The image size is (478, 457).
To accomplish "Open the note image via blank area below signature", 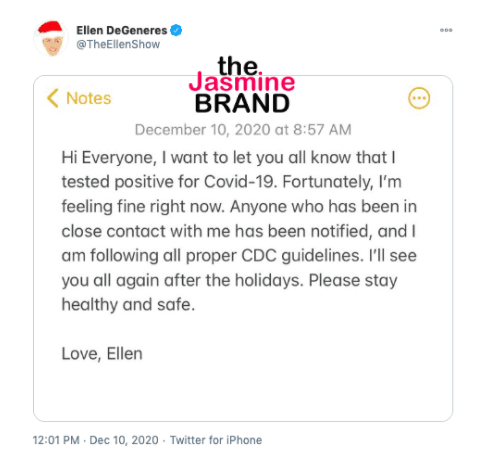I will pos(243,392).
